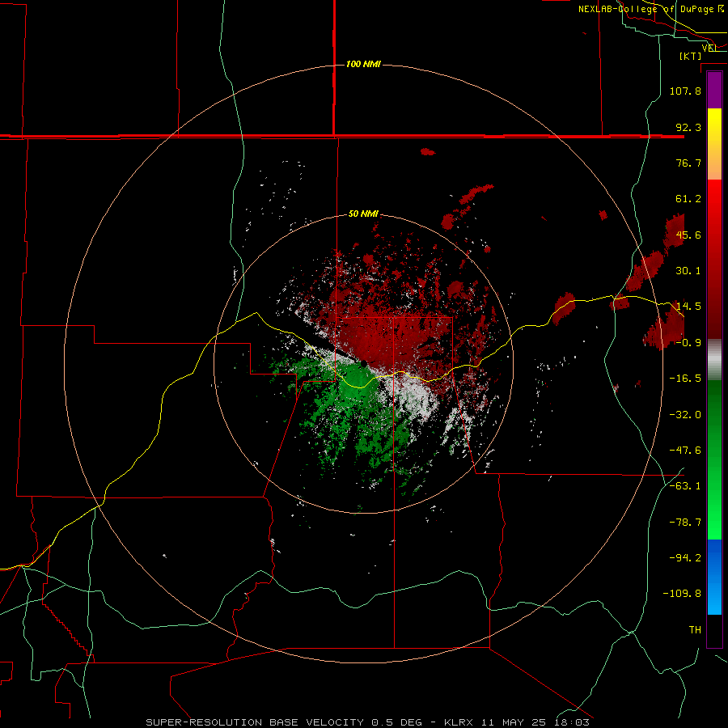Click the [KT] units label

691,56
